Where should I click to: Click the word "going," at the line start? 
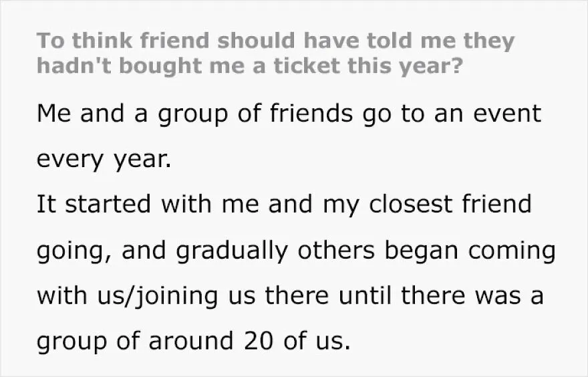tap(75, 251)
